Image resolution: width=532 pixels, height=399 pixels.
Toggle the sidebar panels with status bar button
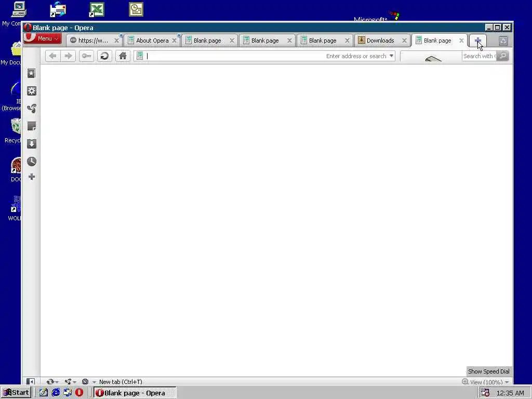pyautogui.click(x=31, y=382)
